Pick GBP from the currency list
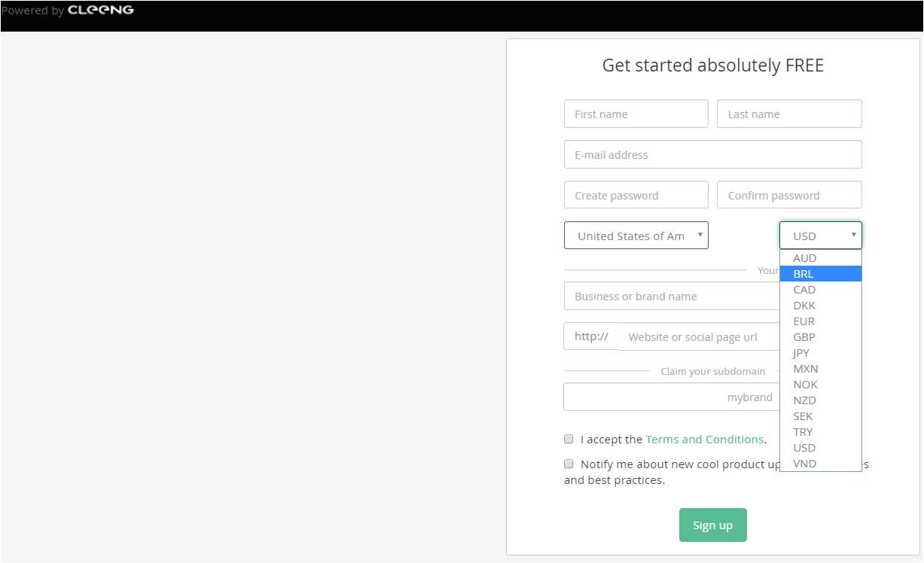924x563 pixels. click(x=821, y=337)
